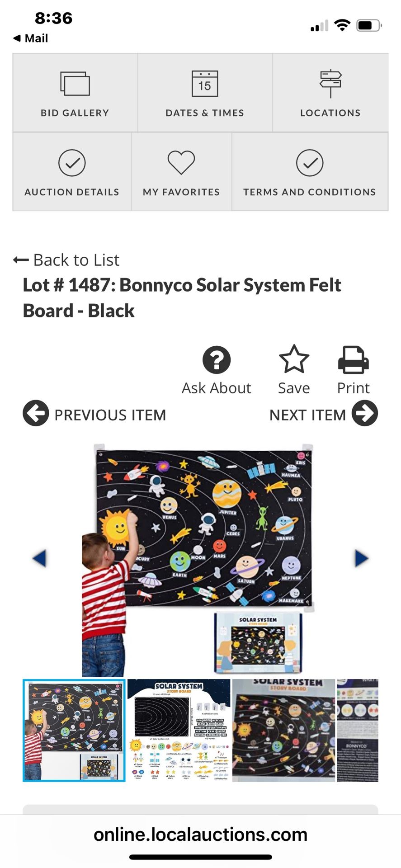The height and width of the screenshot is (868, 401).
Task: Return to Mail app
Action: (x=31, y=38)
